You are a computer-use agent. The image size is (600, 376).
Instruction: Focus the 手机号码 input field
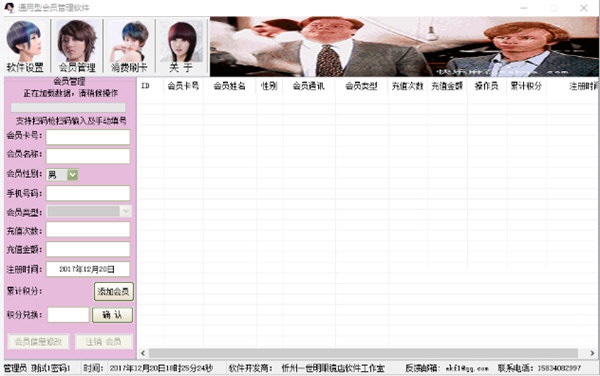click(88, 193)
